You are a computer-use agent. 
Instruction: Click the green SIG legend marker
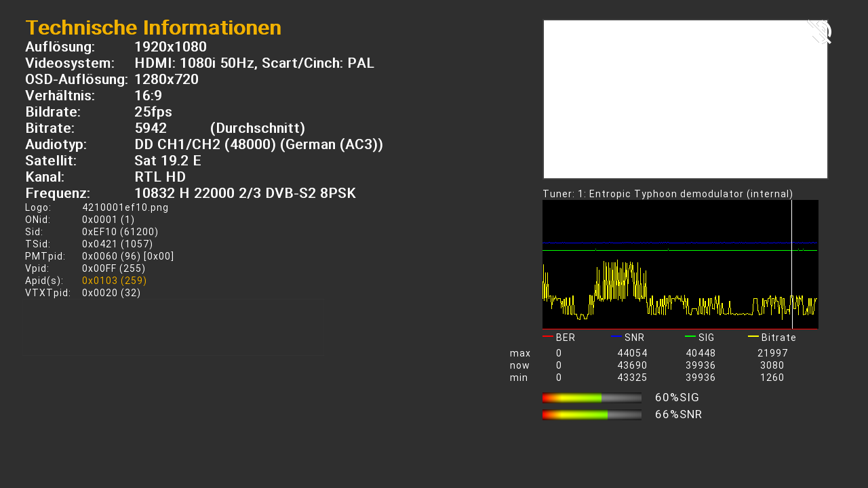[x=690, y=336]
